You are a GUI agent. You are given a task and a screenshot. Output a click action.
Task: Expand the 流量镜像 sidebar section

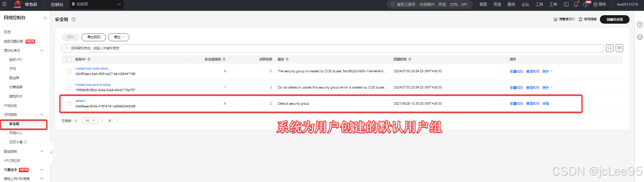[42, 170]
